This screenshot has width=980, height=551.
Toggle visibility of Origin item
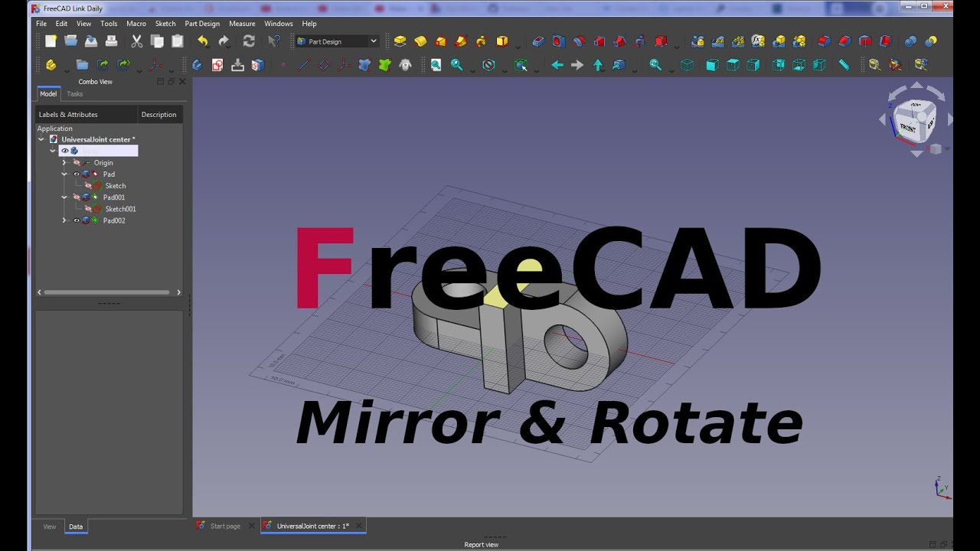tap(77, 163)
